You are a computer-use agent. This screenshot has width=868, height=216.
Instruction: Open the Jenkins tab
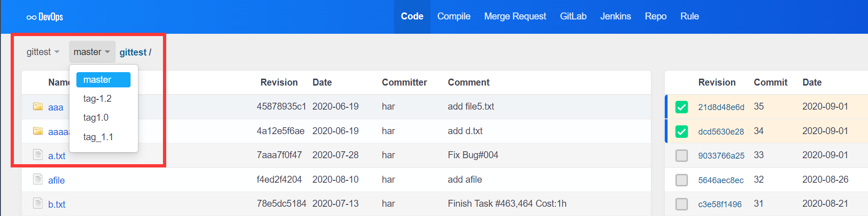pos(615,16)
